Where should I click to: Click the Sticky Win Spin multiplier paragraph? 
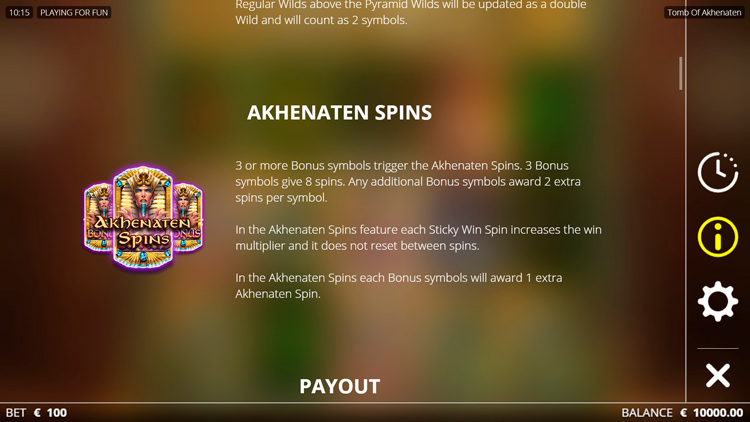tap(419, 237)
